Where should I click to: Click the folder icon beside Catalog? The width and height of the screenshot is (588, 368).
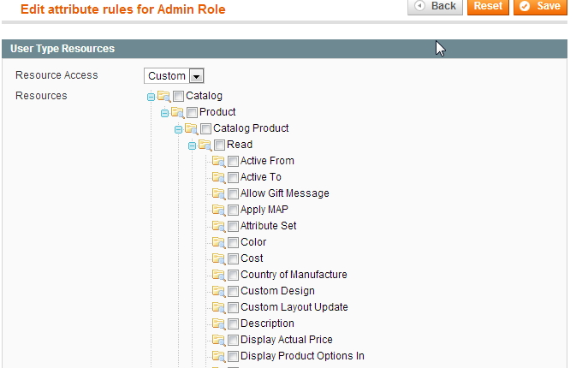pyautogui.click(x=163, y=97)
